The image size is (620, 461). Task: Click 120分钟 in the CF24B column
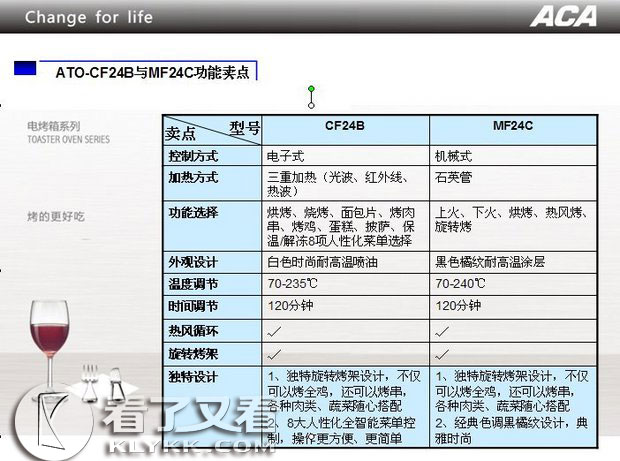pos(290,306)
